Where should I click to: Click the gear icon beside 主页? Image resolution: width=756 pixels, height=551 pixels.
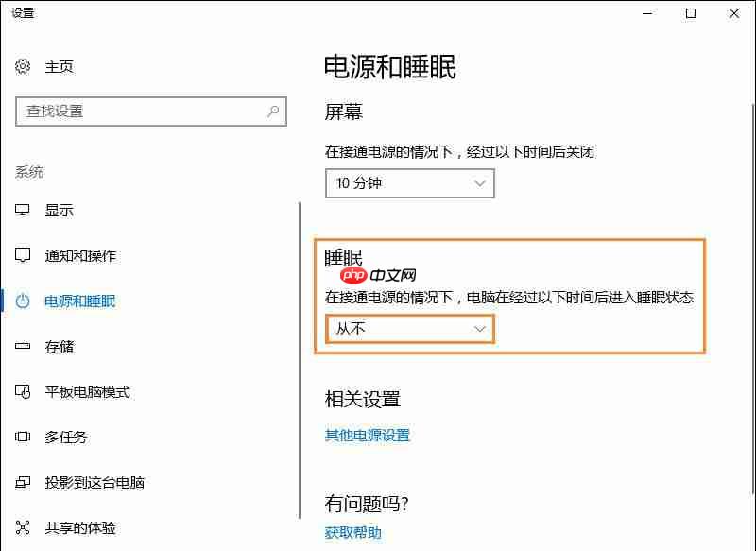click(x=21, y=66)
